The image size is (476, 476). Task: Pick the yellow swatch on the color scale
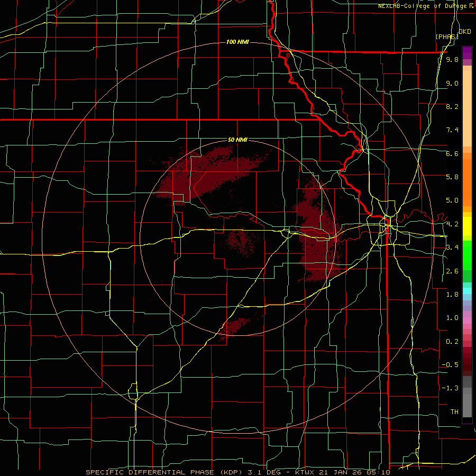467,226
